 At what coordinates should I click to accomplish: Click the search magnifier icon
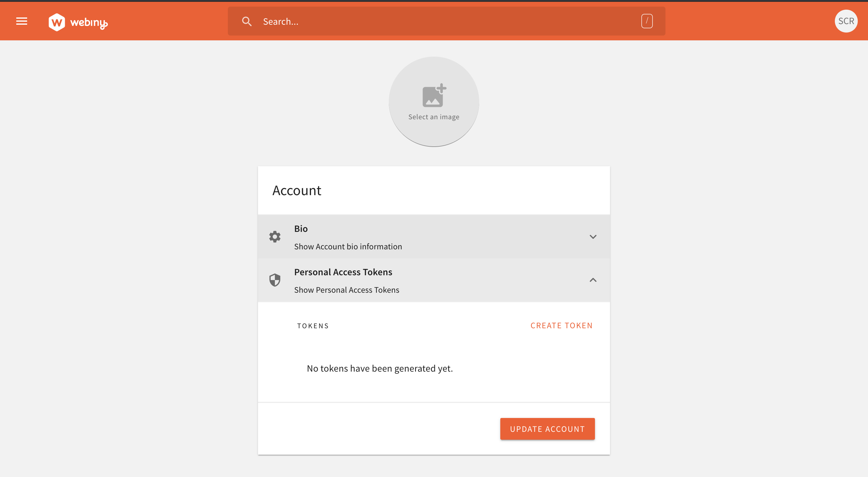tap(247, 22)
